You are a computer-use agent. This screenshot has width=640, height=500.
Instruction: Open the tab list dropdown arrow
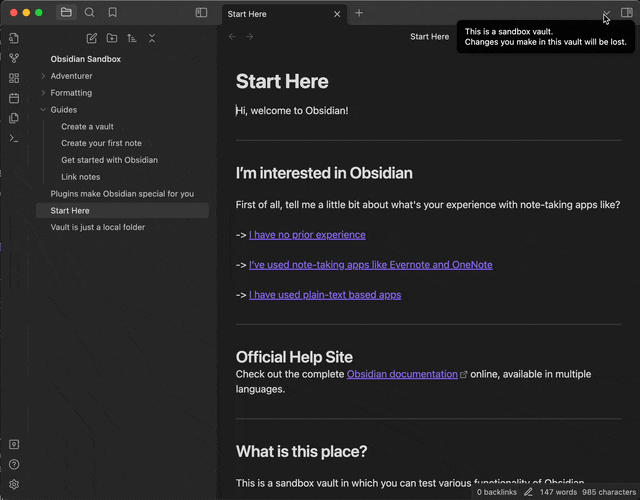point(606,13)
